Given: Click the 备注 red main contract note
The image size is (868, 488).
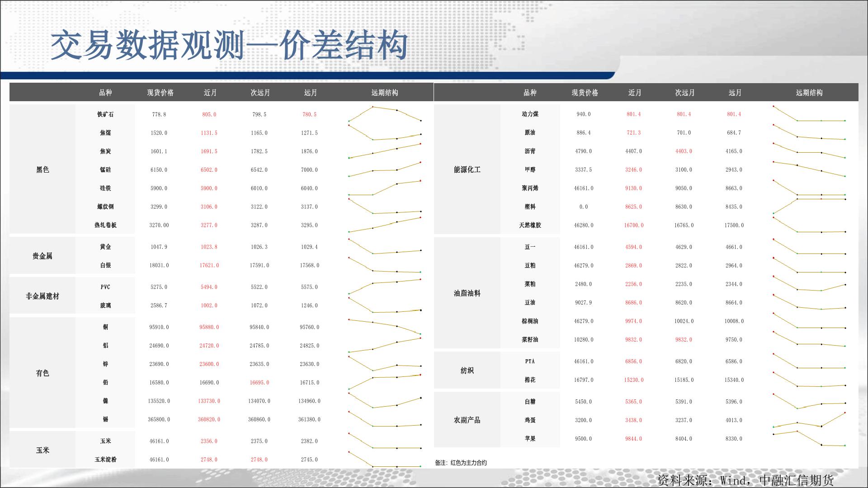Looking at the screenshot, I should pyautogui.click(x=461, y=463).
